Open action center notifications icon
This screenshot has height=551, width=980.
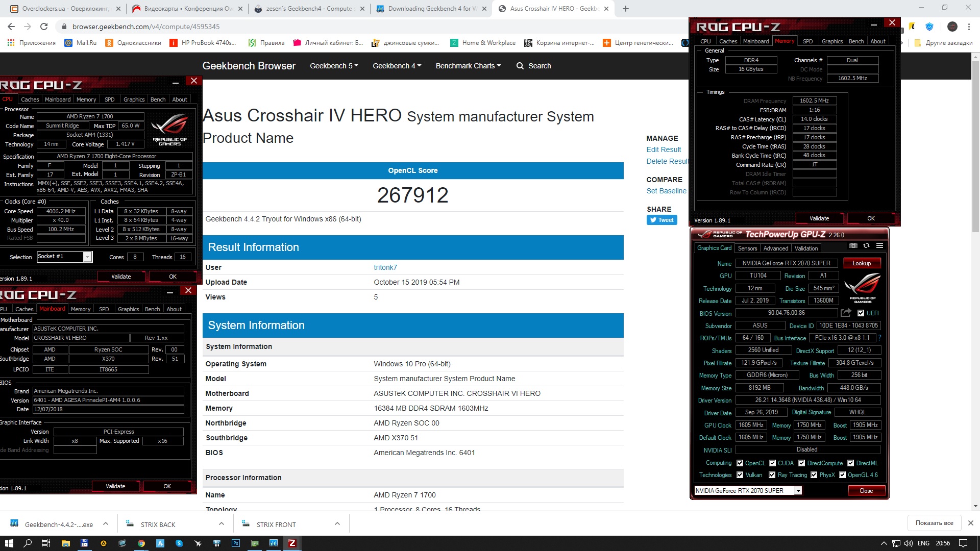[963, 543]
